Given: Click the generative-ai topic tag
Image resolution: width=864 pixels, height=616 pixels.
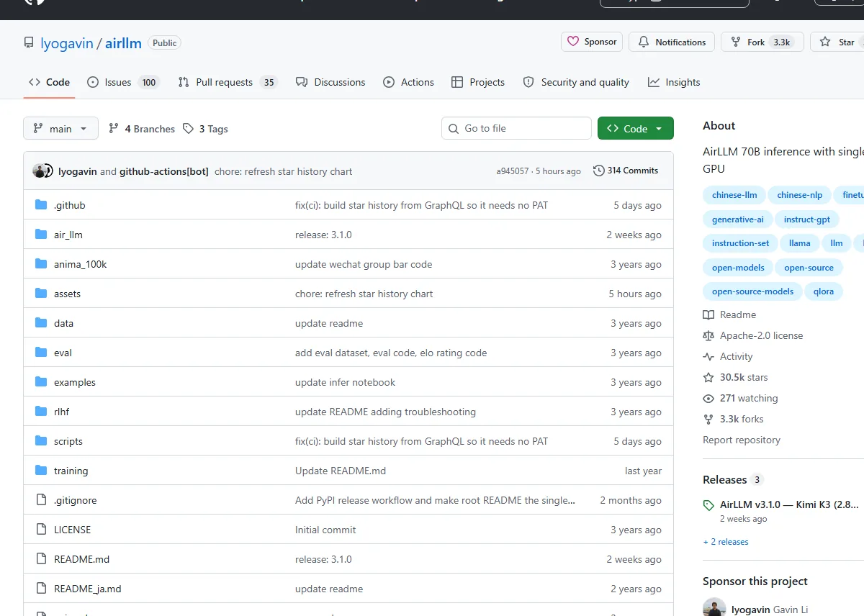Looking at the screenshot, I should coord(738,219).
